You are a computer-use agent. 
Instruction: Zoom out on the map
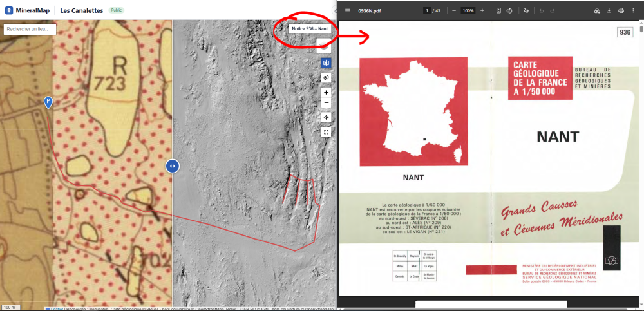[x=326, y=103]
